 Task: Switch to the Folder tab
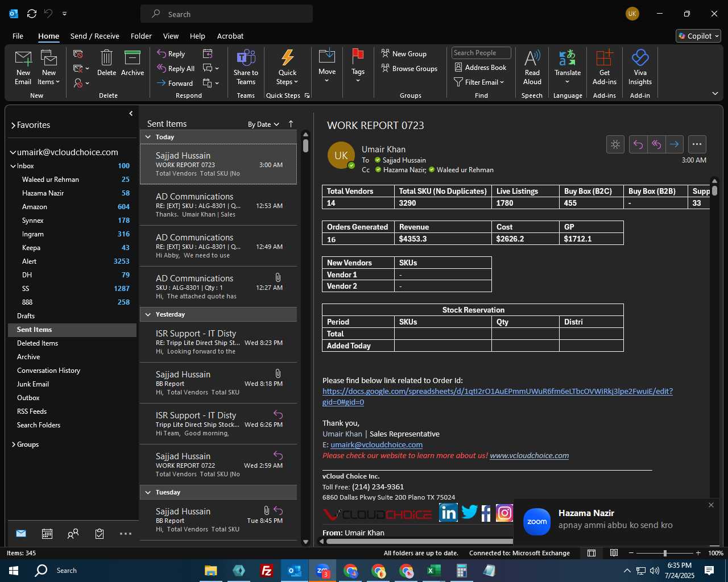coord(141,36)
